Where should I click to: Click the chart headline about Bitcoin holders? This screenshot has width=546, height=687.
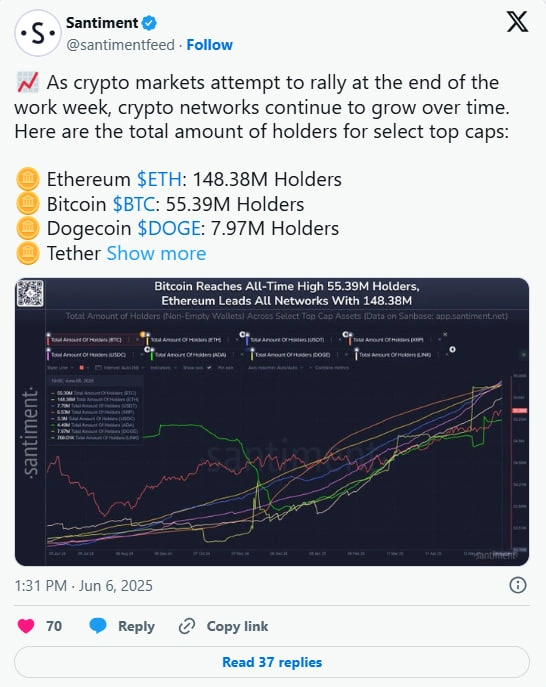pos(287,293)
